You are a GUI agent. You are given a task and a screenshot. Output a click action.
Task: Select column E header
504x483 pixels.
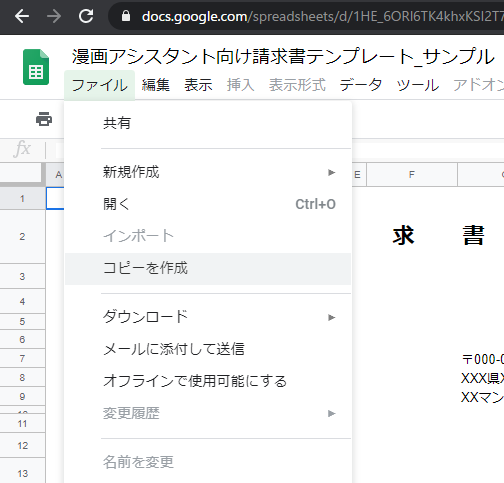point(359,175)
